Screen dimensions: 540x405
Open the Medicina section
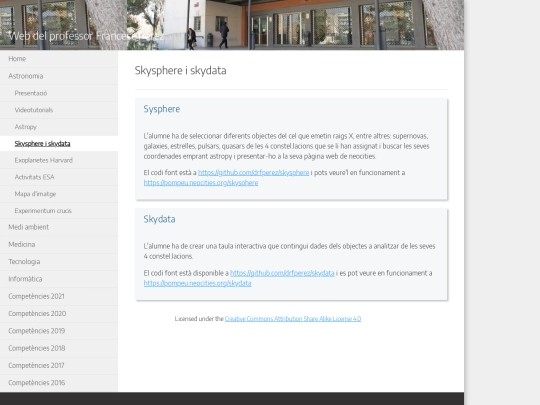pos(59,245)
